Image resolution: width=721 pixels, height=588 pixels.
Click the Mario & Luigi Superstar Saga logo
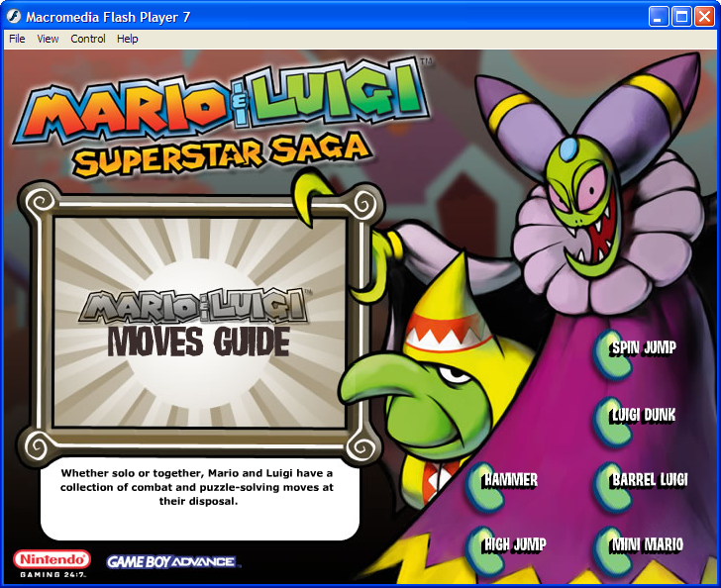(x=221, y=119)
